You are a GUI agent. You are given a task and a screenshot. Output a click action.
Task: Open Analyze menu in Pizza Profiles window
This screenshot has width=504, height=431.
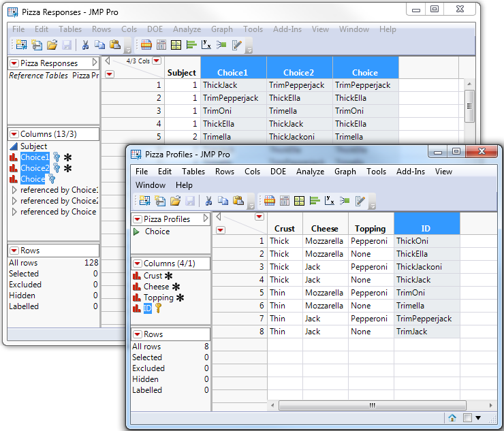[x=309, y=172]
